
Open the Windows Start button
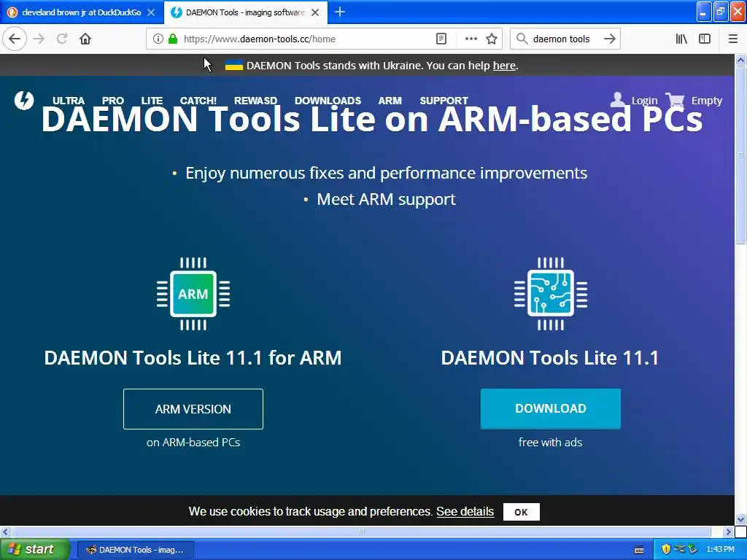coord(34,549)
